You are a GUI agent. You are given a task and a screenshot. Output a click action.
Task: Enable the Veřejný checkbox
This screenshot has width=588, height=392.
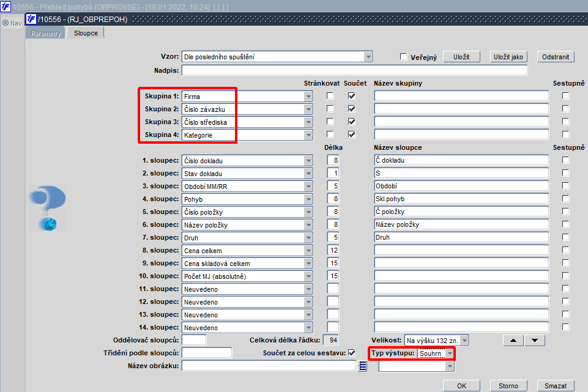tap(403, 57)
